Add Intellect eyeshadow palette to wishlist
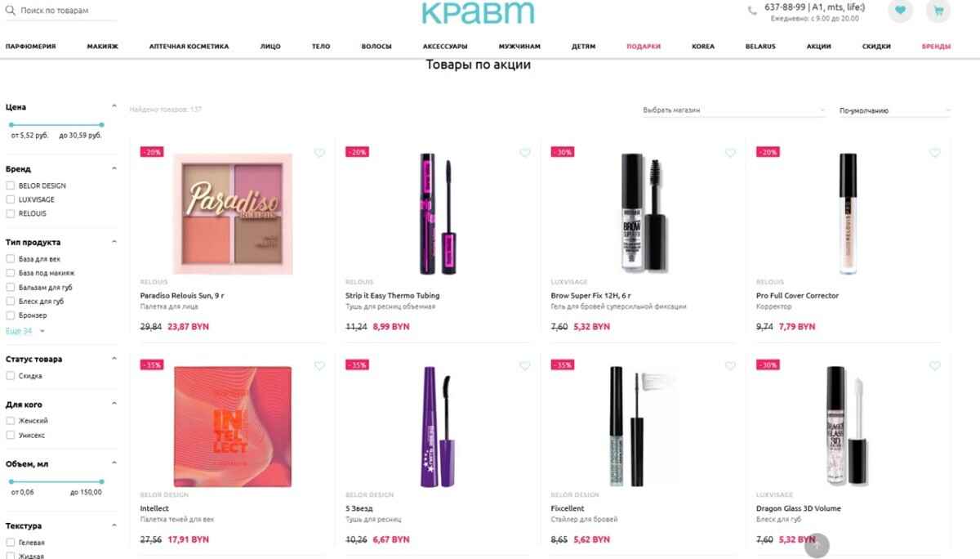Image resolution: width=980 pixels, height=559 pixels. (319, 366)
